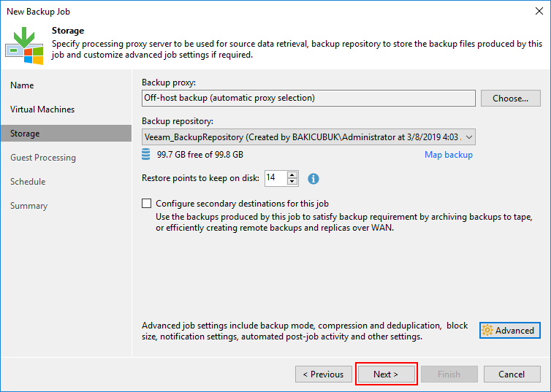551x392 pixels.
Task: Select the Storage wizard step
Action: 66,134
